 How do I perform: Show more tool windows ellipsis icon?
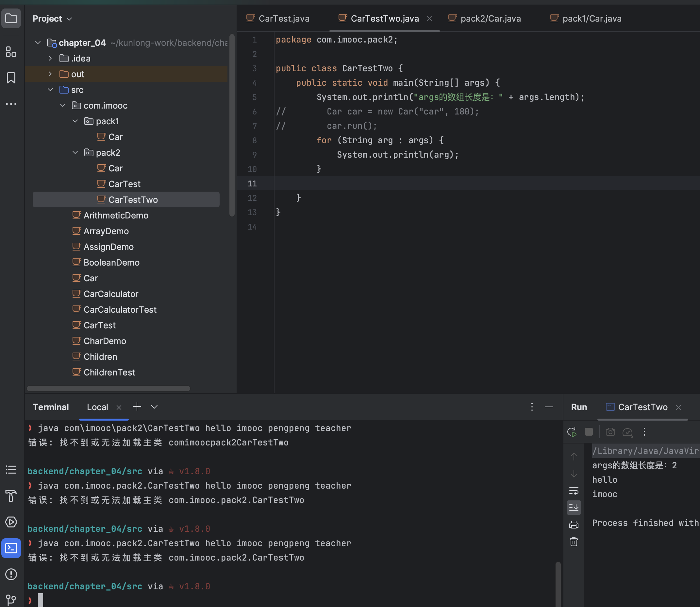[11, 104]
